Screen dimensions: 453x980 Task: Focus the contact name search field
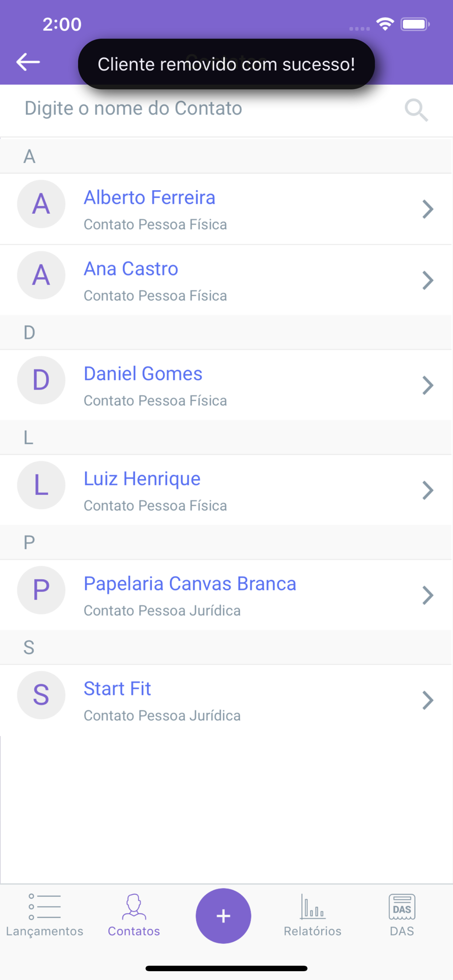click(x=206, y=109)
